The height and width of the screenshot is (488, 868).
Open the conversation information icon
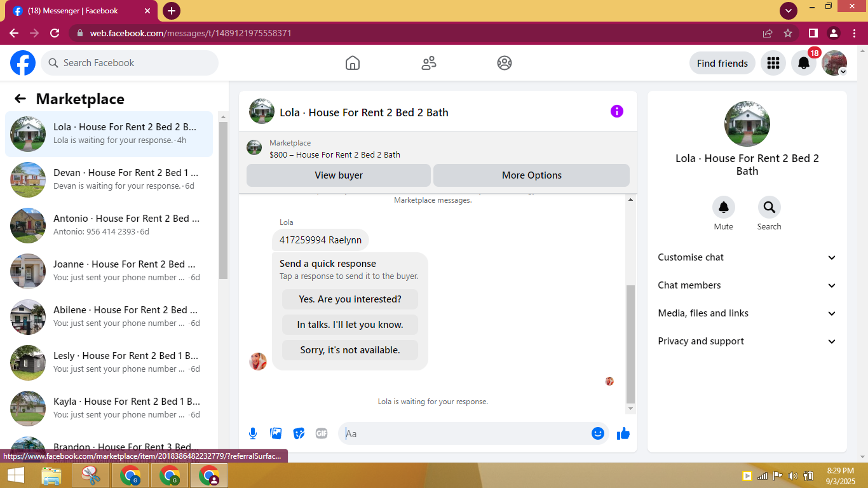click(x=617, y=111)
